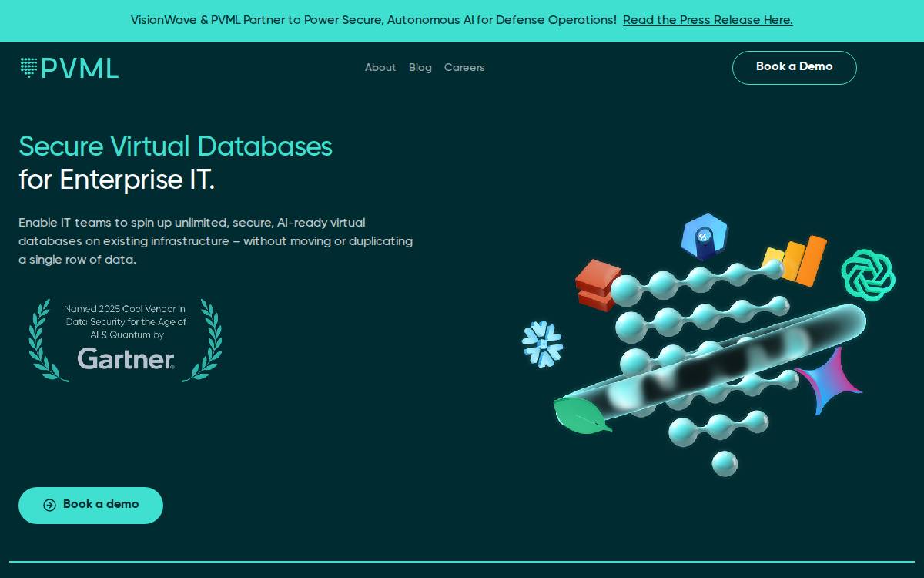Viewport: 924px width, 578px height.
Task: Click the for Enterprise IT. heading text
Action: tap(116, 180)
